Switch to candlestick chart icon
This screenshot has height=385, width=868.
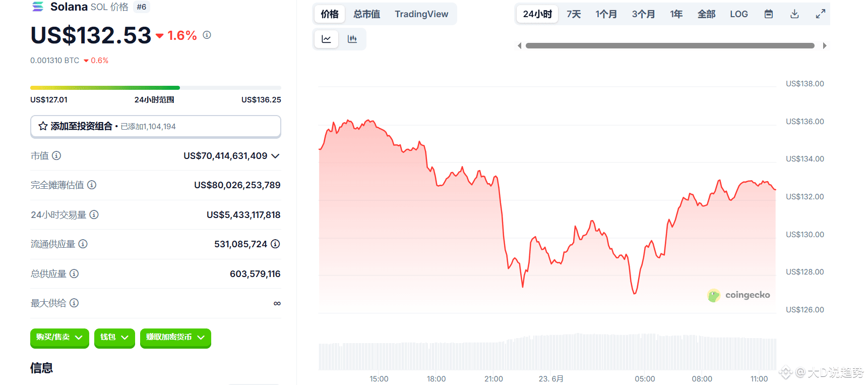[x=352, y=39]
